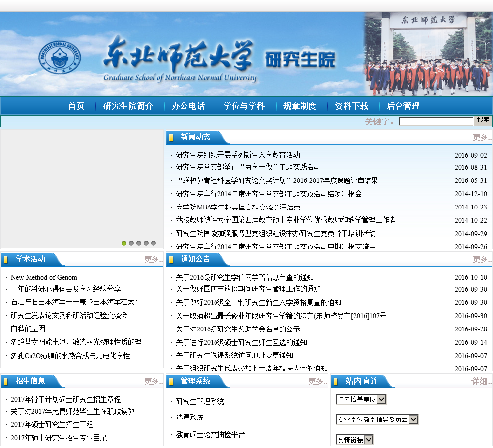Open news 研究生院组织开展系列新生入学教育活动
Viewport: 493px width, 448px height.
[238, 155]
